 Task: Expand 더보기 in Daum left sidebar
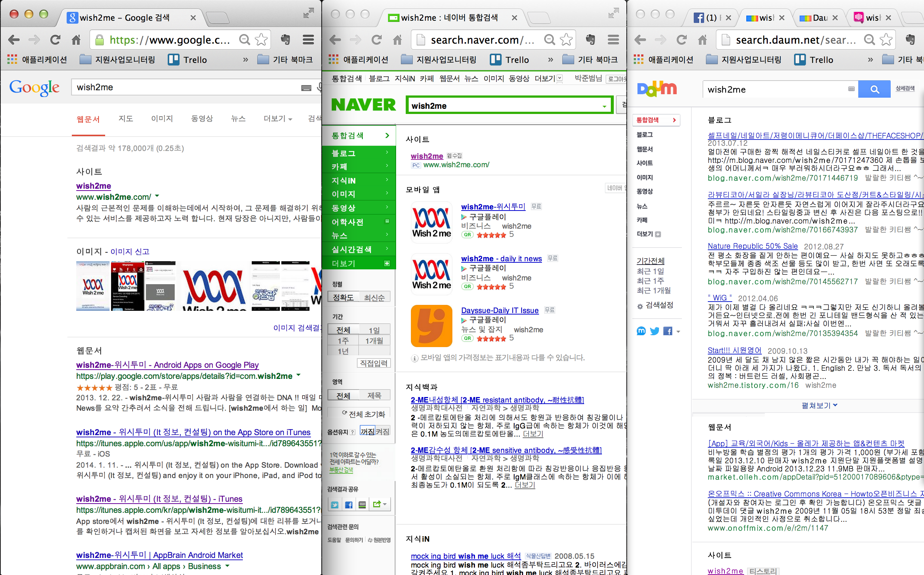(648, 234)
